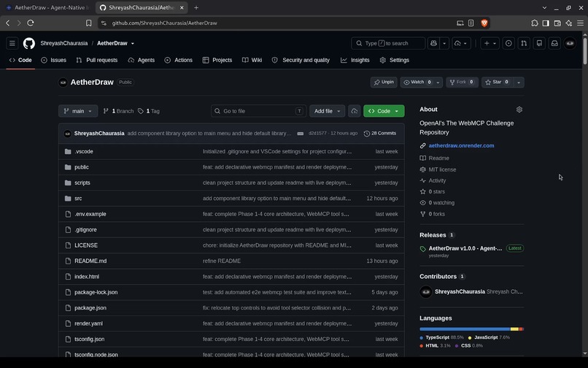Open the browser main menu icon
588x368 pixels.
[x=580, y=23]
